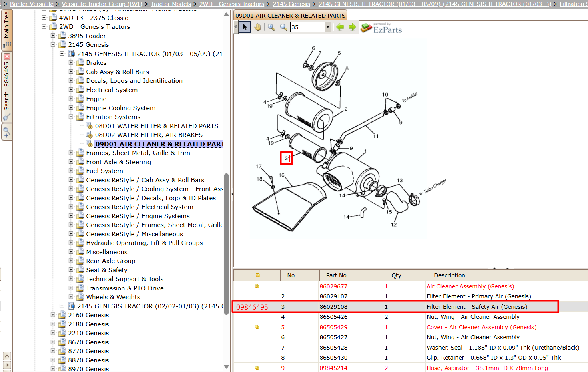Click the 8670 Genesis folder icon
Screen dimensions: 588x372
point(62,342)
